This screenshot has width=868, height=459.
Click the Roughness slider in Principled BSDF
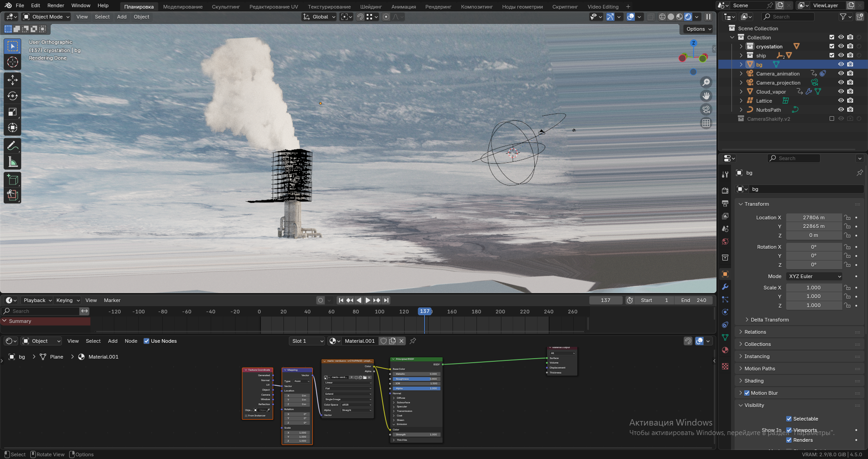[415, 379]
